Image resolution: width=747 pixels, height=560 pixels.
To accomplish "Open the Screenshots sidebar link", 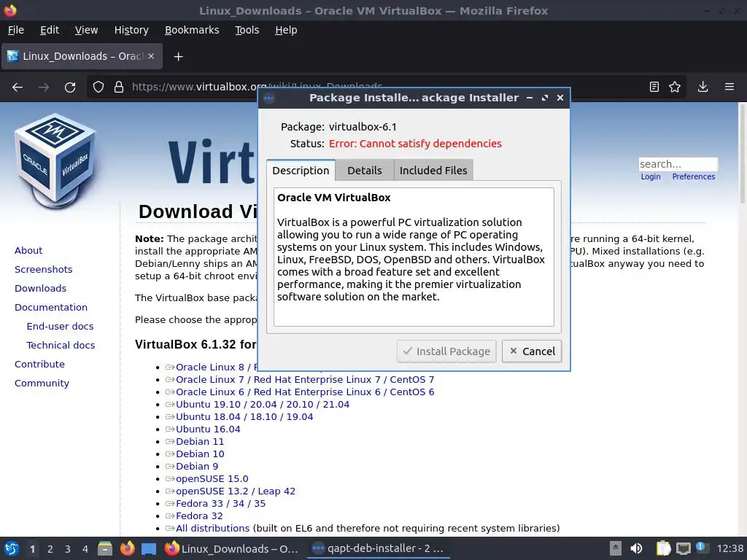I will click(43, 270).
